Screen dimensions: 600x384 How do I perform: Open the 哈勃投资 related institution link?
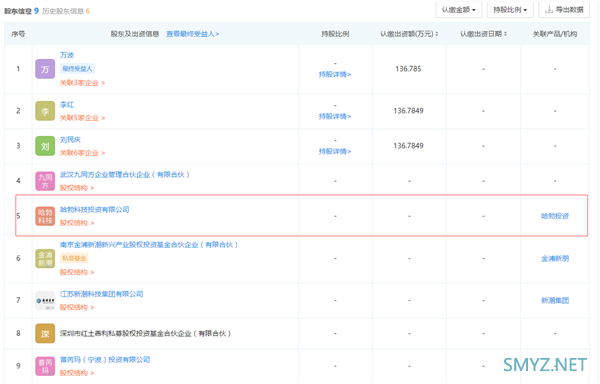(x=555, y=216)
